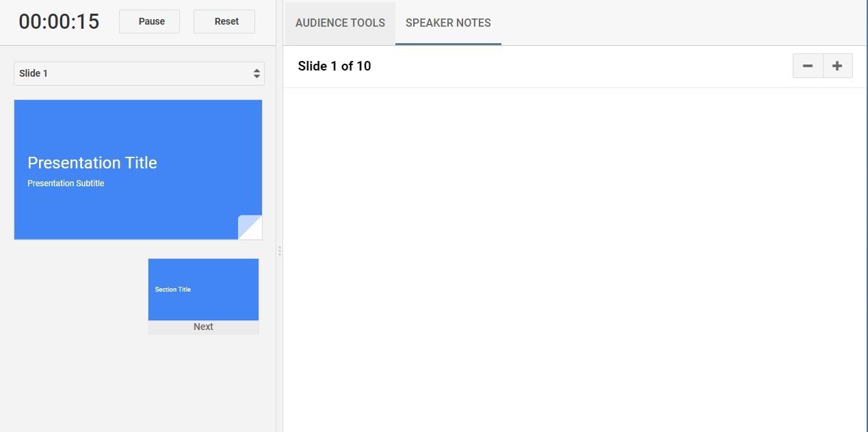Screen dimensions: 868x432
Task: Increase speaker notes text size with plus
Action: pos(837,66)
